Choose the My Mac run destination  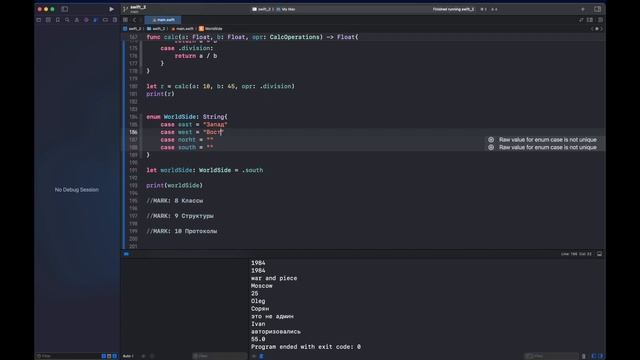pyautogui.click(x=286, y=9)
